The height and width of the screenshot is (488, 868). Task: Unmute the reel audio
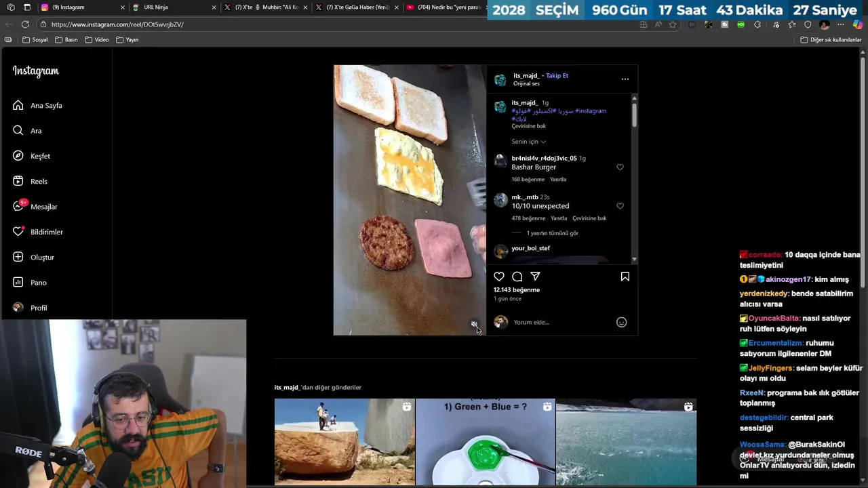(475, 324)
